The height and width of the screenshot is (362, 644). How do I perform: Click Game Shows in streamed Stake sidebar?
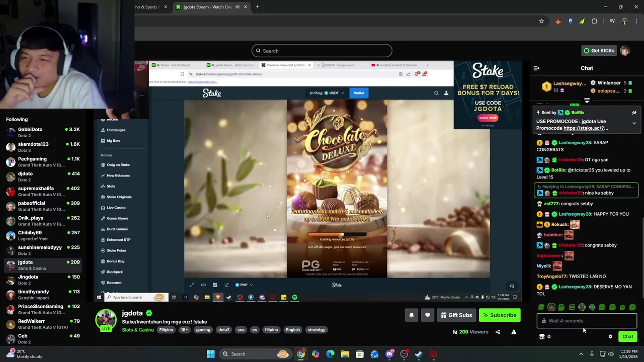point(117,218)
